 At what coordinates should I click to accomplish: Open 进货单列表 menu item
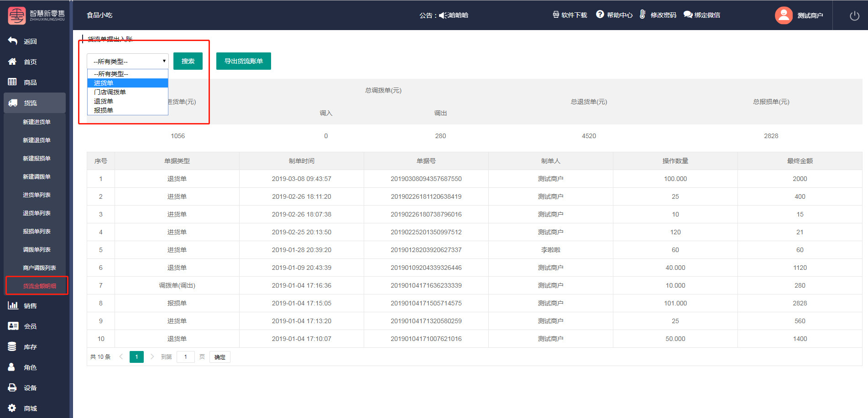click(37, 195)
